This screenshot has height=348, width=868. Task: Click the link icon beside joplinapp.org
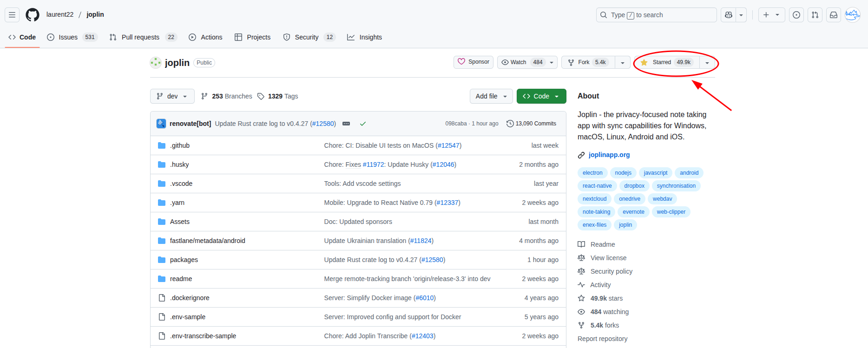click(x=581, y=155)
